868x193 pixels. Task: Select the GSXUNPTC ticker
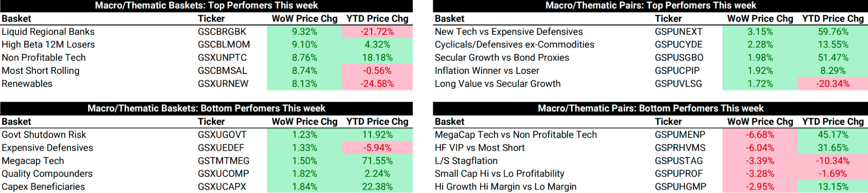(x=222, y=58)
